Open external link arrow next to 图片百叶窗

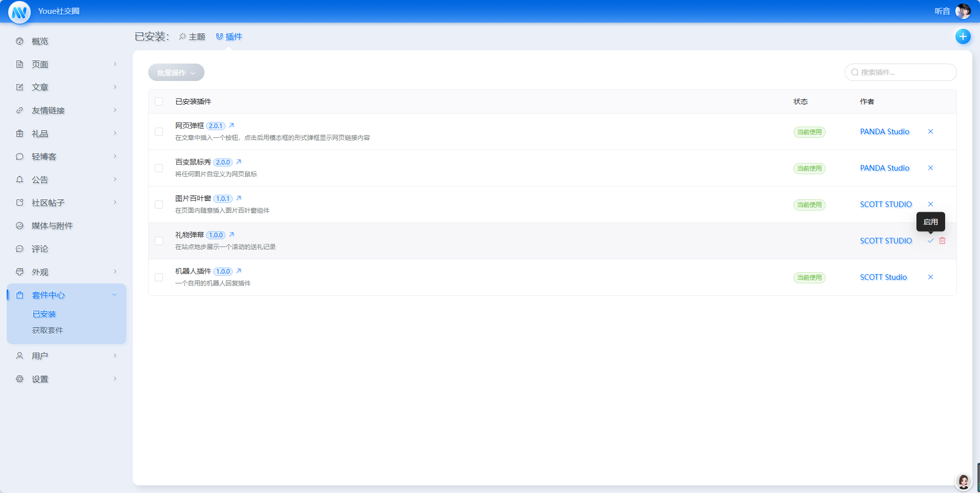coord(238,198)
